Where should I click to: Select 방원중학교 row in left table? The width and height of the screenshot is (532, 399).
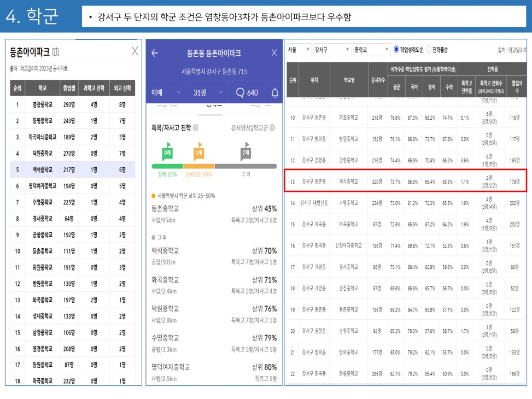point(73,284)
